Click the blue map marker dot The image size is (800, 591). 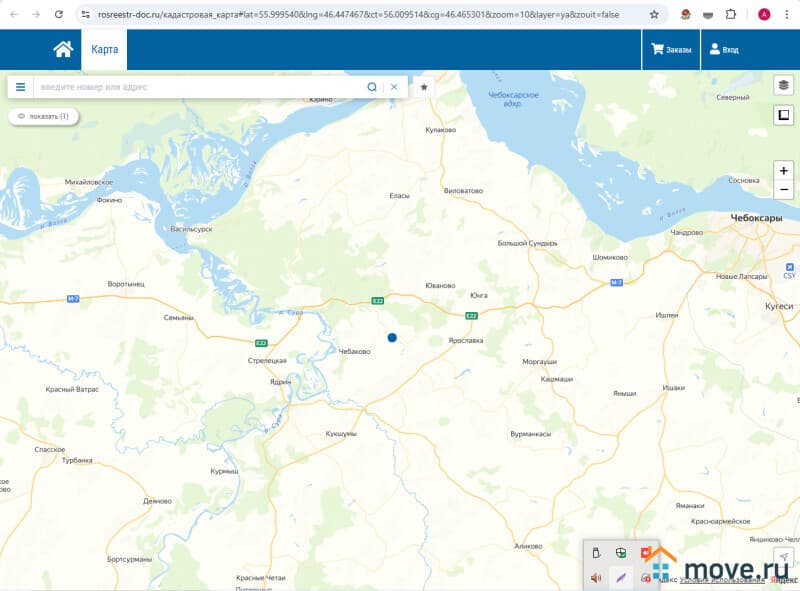tap(392, 338)
